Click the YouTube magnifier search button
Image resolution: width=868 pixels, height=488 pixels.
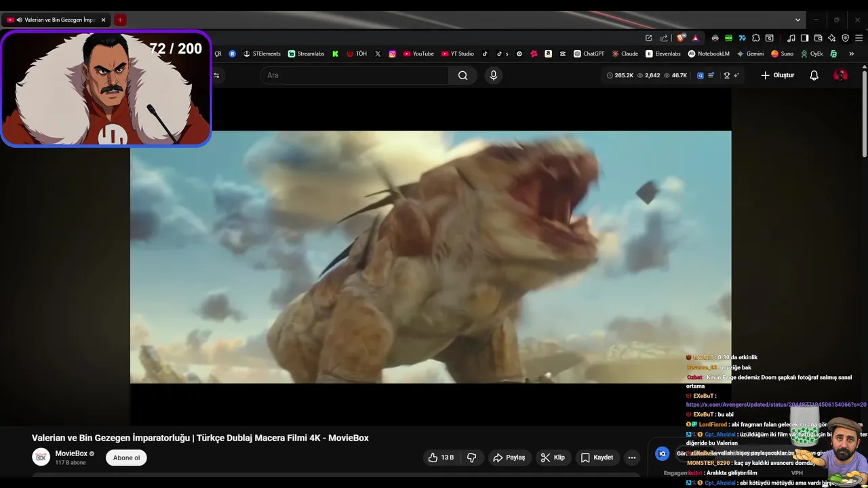click(x=463, y=75)
